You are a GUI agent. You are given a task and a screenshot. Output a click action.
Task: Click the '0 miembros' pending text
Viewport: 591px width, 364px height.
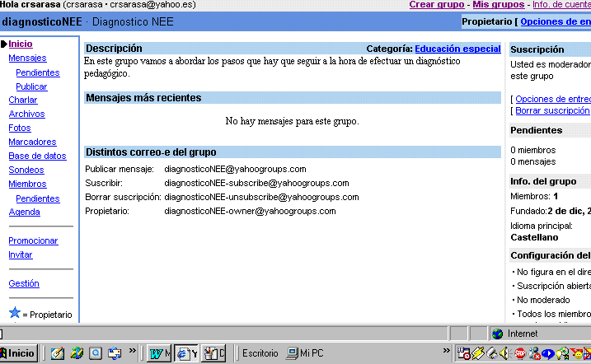533,150
